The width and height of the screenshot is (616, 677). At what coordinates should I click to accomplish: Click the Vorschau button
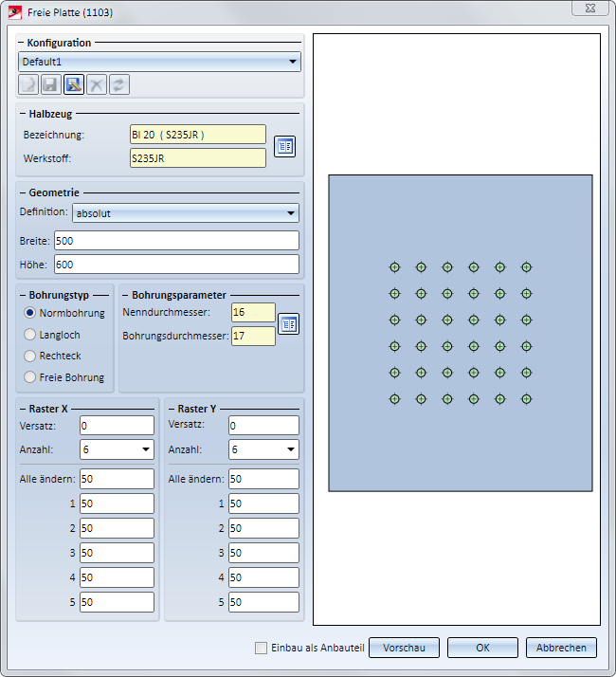click(404, 648)
